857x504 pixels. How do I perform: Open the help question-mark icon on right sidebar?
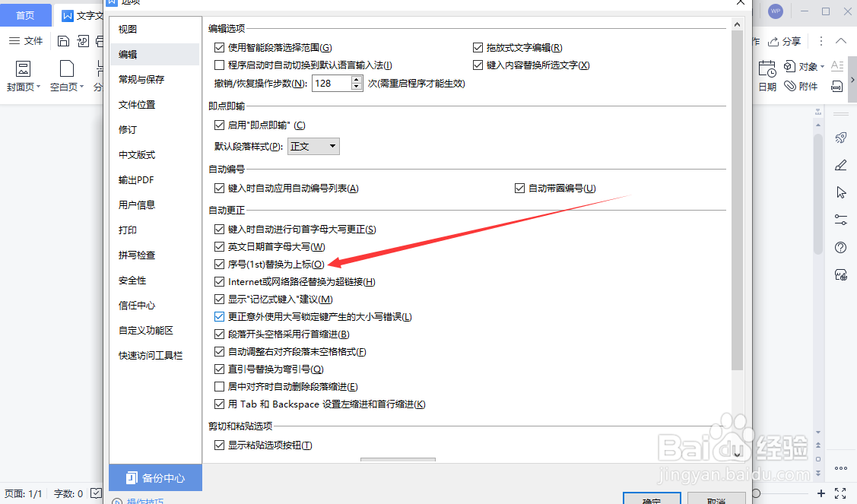pyautogui.click(x=840, y=246)
